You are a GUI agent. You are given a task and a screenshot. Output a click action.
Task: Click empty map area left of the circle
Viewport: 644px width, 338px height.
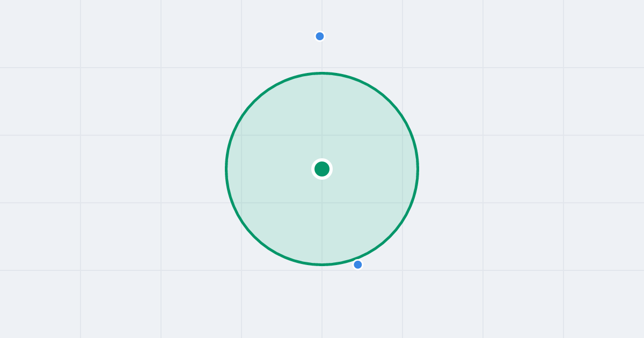(121, 169)
